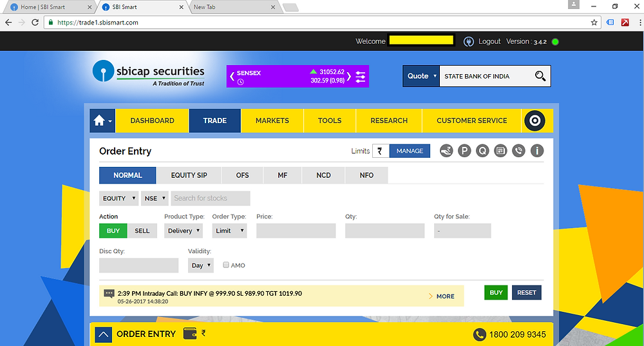
Task: Expand the home menu dropdown arrow
Action: (110, 121)
